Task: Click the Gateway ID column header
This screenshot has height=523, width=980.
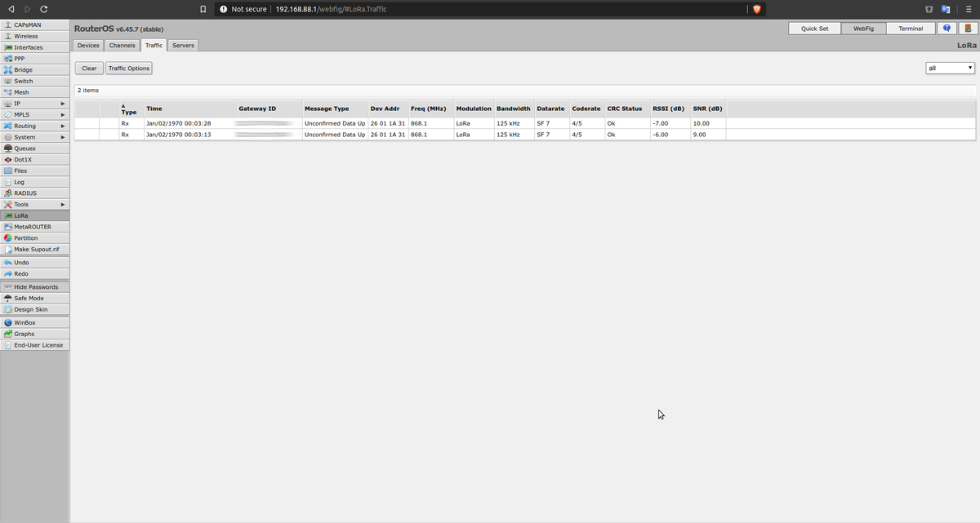Action: pos(269,109)
